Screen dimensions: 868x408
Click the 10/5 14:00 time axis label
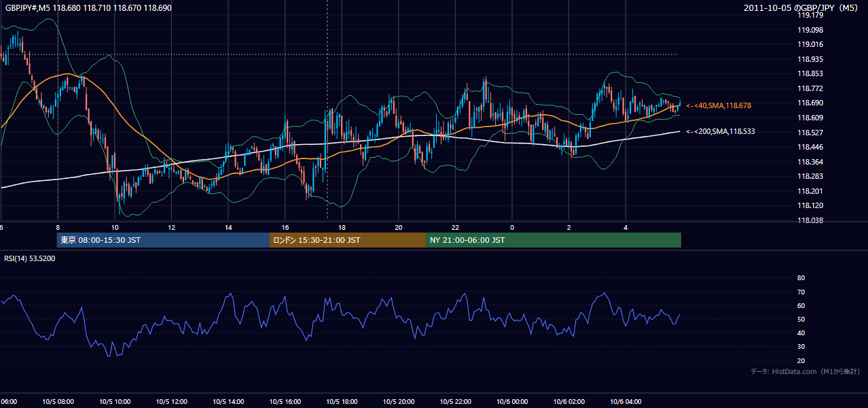228,402
